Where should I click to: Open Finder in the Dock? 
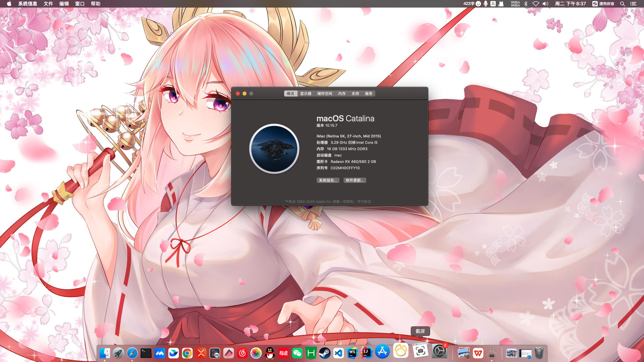105,353
